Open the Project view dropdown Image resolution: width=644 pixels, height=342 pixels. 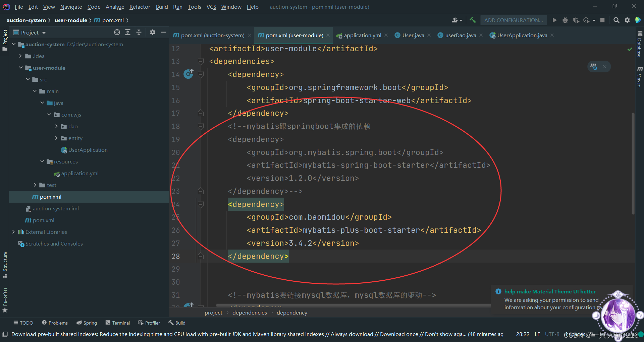point(30,32)
